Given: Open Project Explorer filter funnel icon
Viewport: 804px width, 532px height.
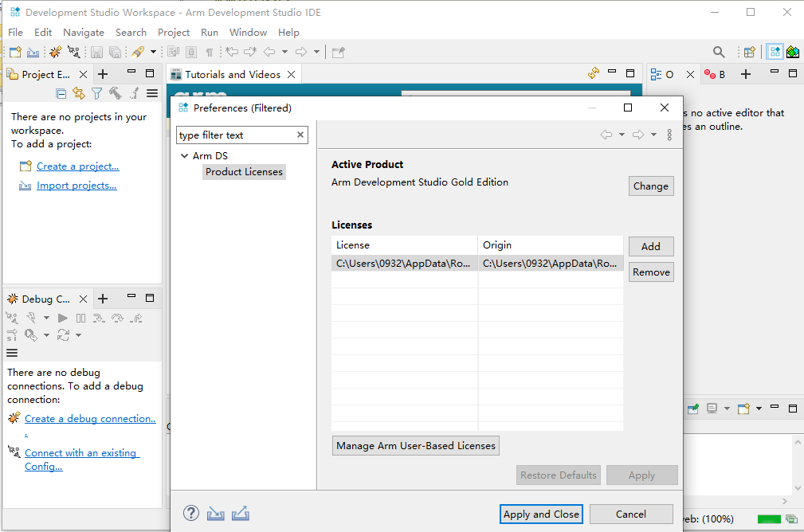Looking at the screenshot, I should click(x=96, y=93).
